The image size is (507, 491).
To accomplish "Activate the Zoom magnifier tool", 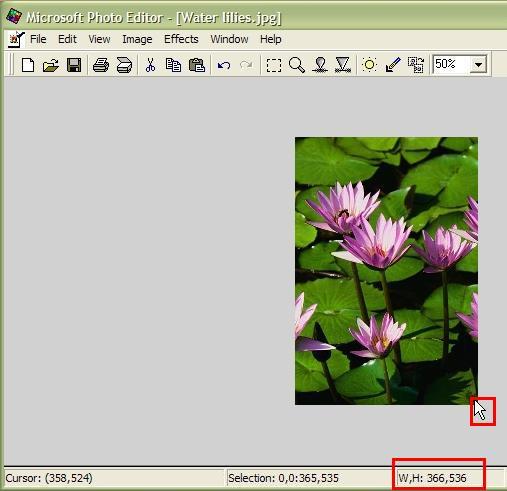I will click(297, 65).
